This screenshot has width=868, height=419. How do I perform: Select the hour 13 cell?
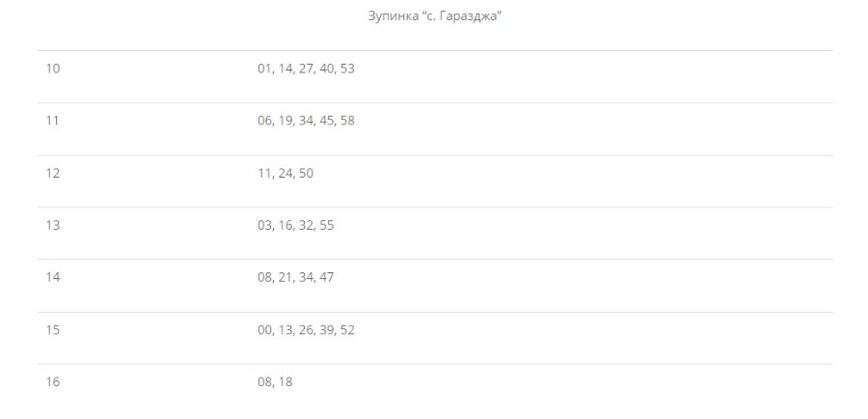click(x=53, y=225)
